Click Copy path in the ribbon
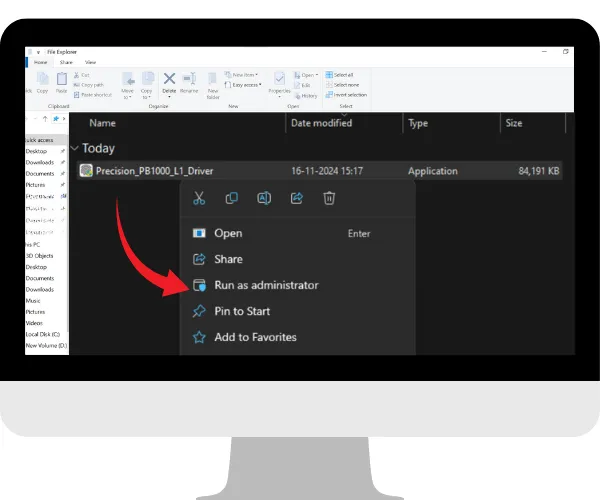 [88, 85]
